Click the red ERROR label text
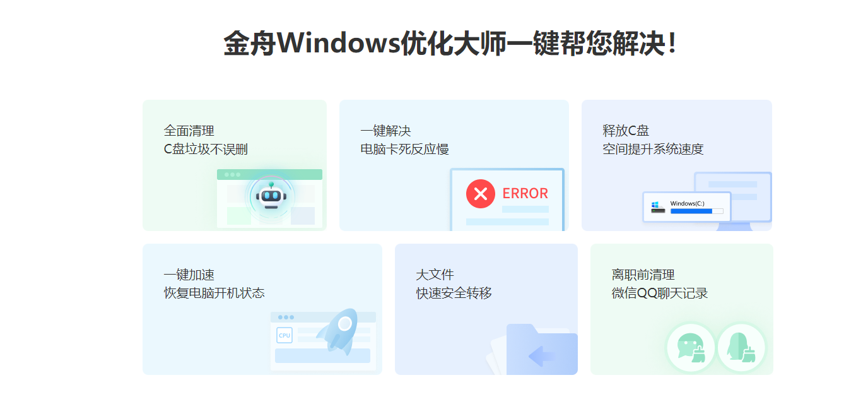 [x=525, y=193]
